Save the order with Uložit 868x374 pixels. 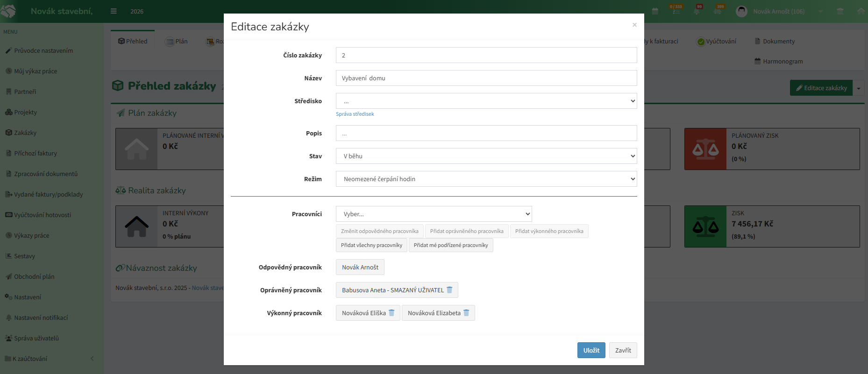[591, 350]
